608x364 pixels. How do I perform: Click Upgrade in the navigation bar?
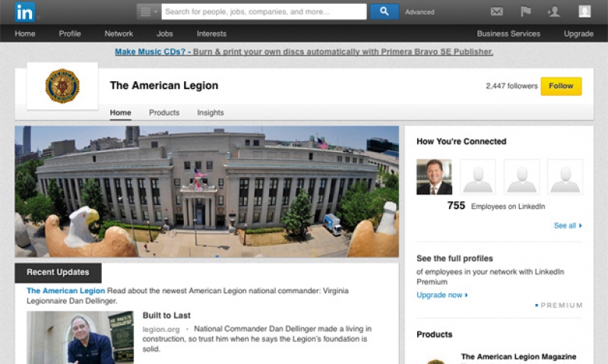(578, 33)
